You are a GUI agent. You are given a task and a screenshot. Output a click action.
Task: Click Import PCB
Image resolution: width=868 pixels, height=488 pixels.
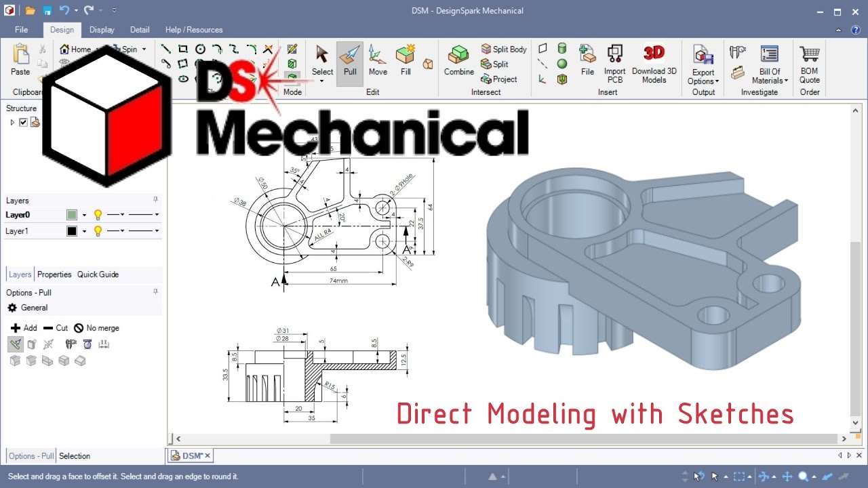tap(614, 62)
